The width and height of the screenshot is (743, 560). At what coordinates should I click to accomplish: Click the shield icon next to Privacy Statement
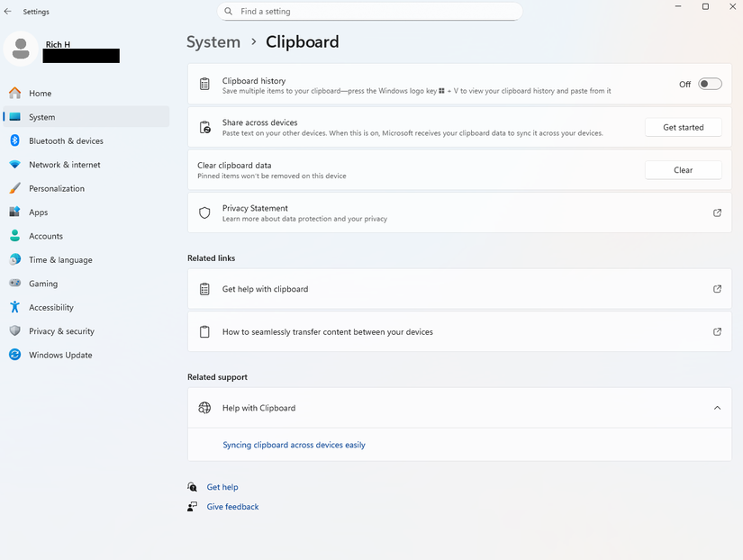click(204, 212)
